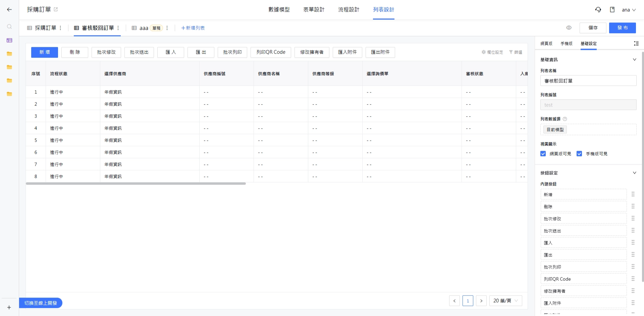Open the ana user dropdown
Screen dimensions: 644x316
click(x=629, y=10)
